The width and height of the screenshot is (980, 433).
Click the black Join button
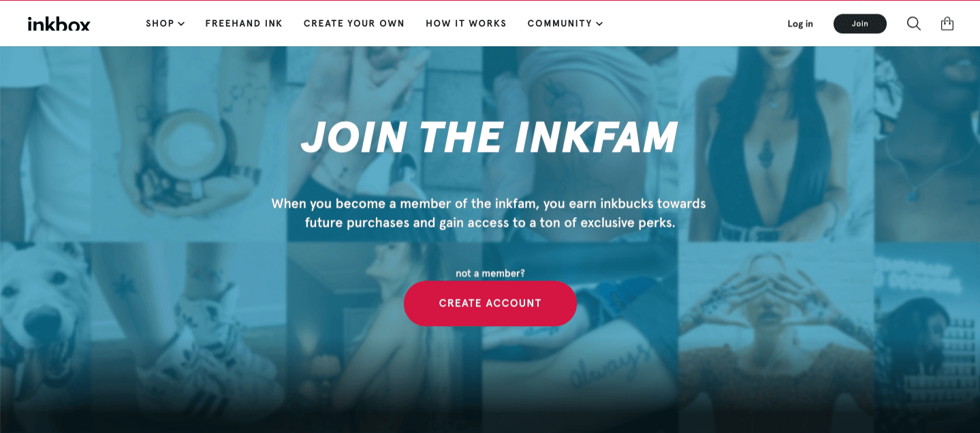tap(860, 24)
